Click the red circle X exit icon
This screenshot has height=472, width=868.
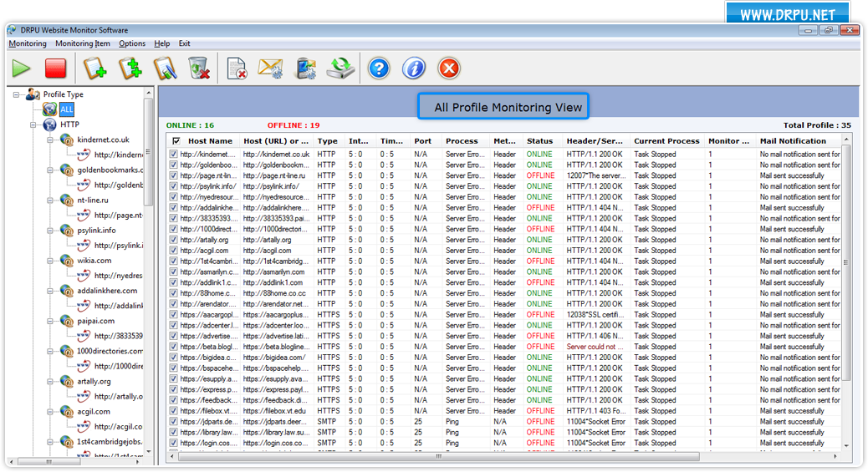click(449, 68)
